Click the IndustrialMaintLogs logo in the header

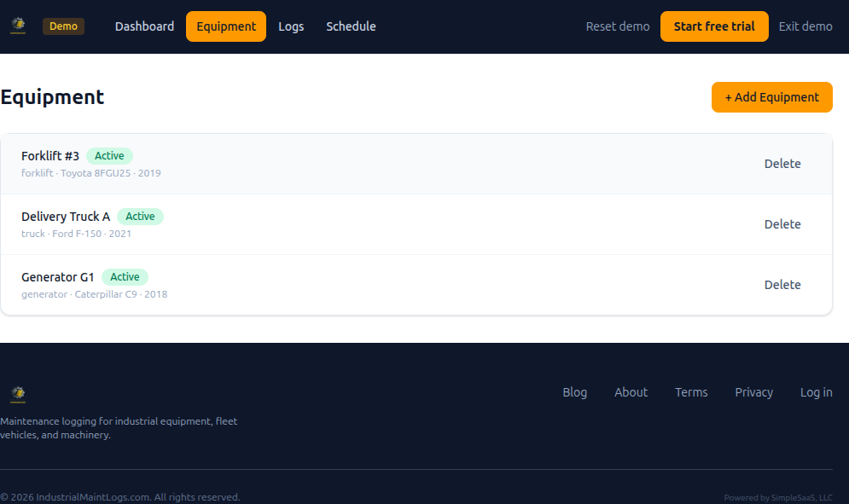[x=17, y=26]
